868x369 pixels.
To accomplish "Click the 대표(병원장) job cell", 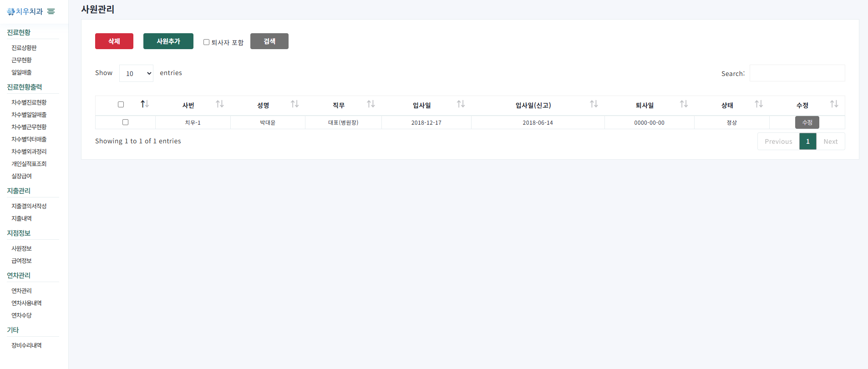I will (x=343, y=123).
